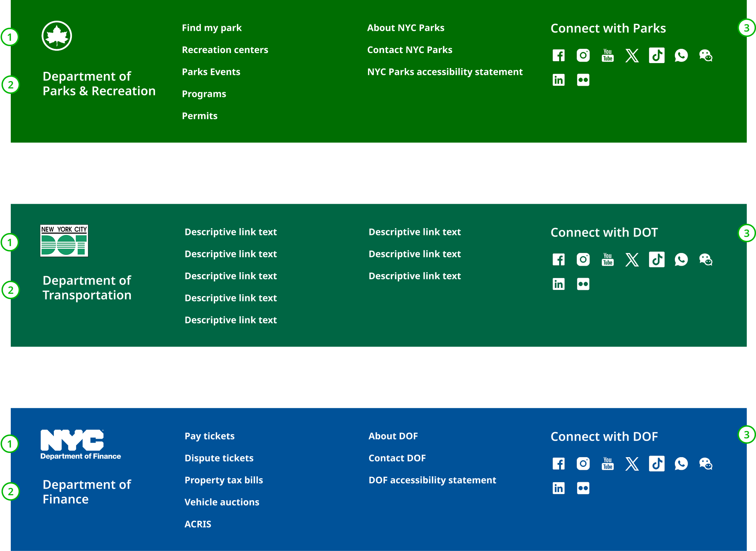Click Recreation centers in the Parks footer
Viewport: 756px width, 551px height.
225,50
